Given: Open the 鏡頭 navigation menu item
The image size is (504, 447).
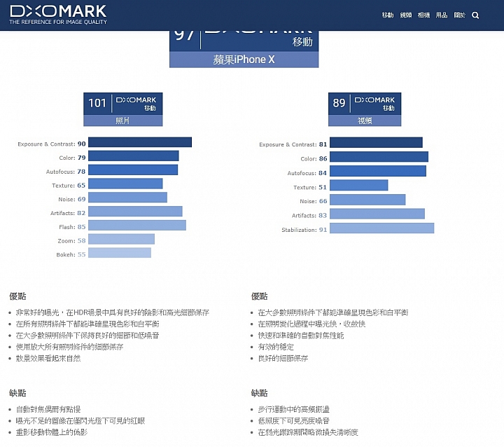Looking at the screenshot, I should click(x=405, y=15).
